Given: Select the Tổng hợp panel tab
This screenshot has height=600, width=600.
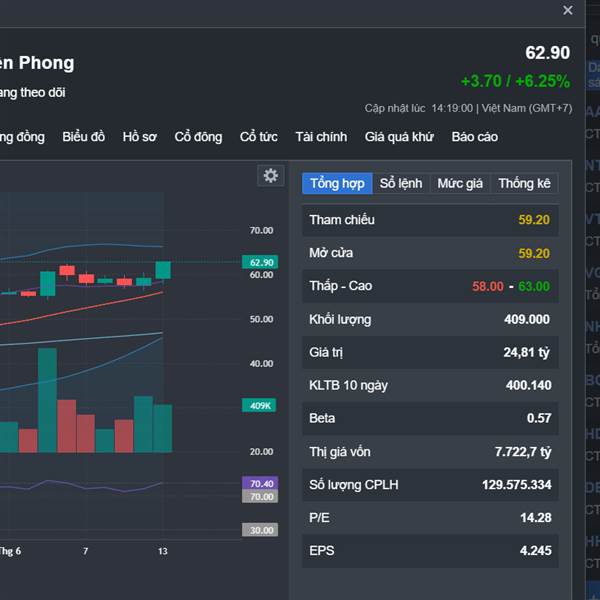Looking at the screenshot, I should (337, 183).
